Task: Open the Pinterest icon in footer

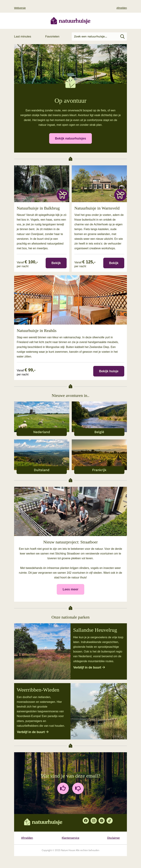Action: tap(102, 821)
